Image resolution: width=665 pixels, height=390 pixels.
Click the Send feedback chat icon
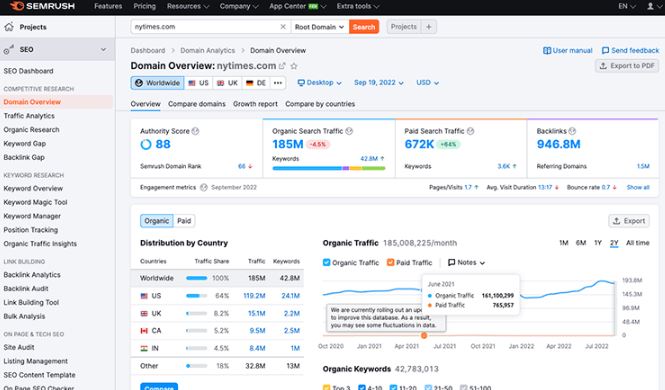[x=605, y=50]
